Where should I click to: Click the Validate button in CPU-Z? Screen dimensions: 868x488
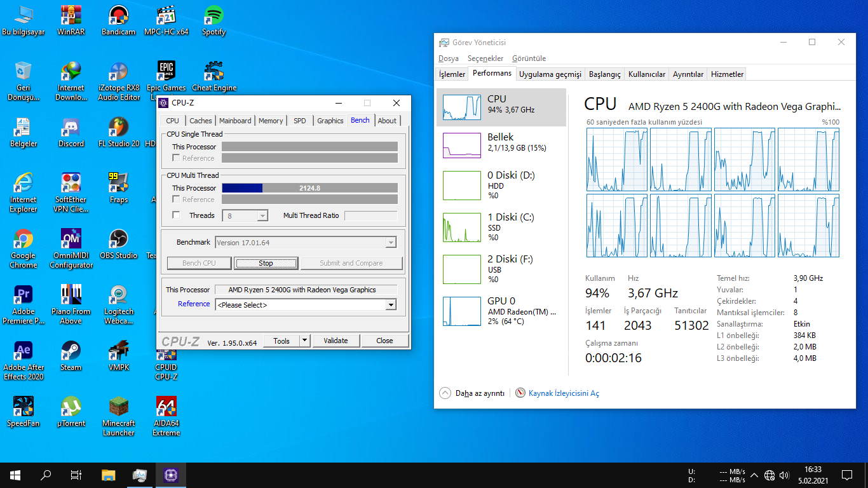[x=336, y=341]
